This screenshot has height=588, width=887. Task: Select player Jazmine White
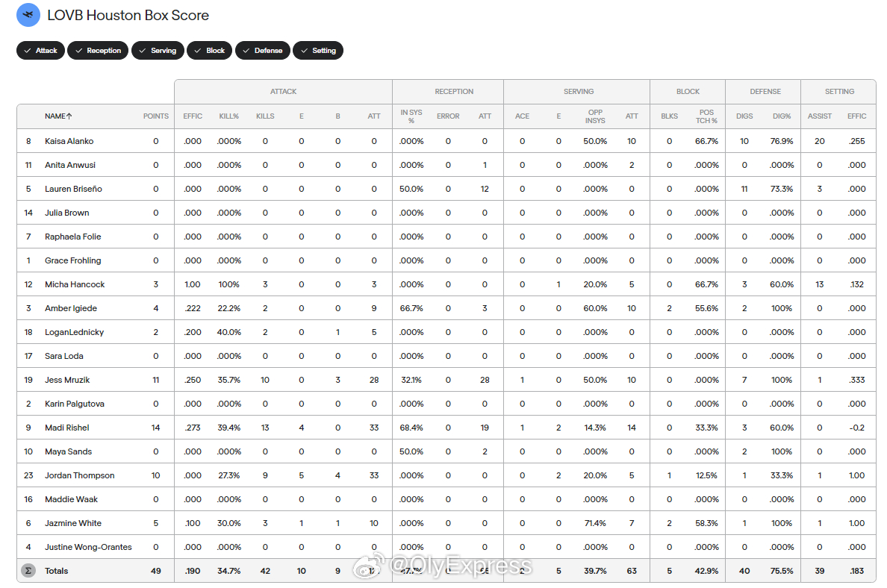pyautogui.click(x=73, y=523)
